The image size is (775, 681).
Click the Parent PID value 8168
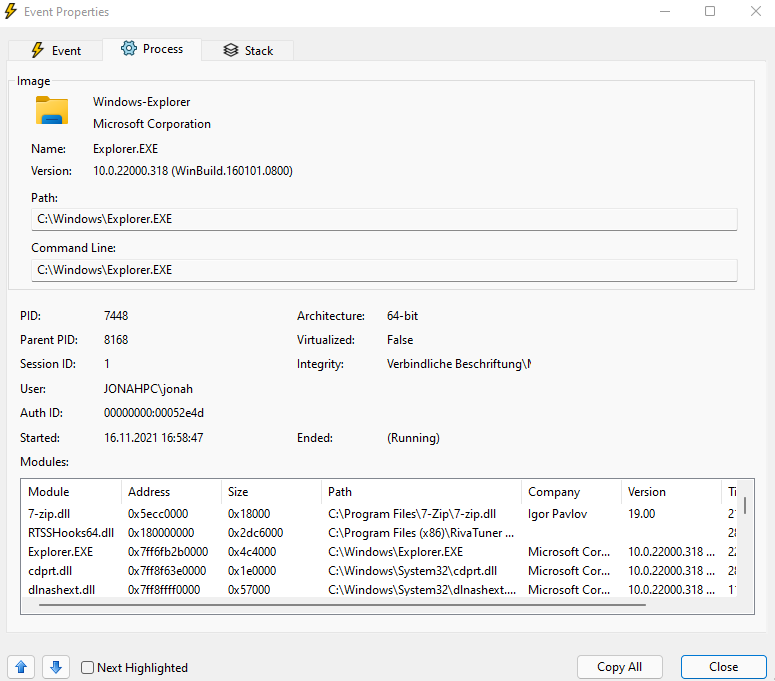point(116,340)
